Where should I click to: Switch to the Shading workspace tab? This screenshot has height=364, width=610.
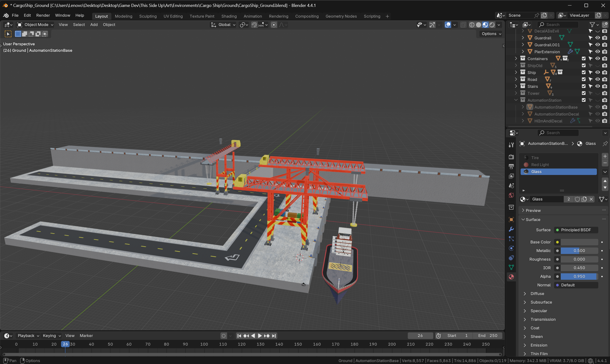click(x=229, y=16)
